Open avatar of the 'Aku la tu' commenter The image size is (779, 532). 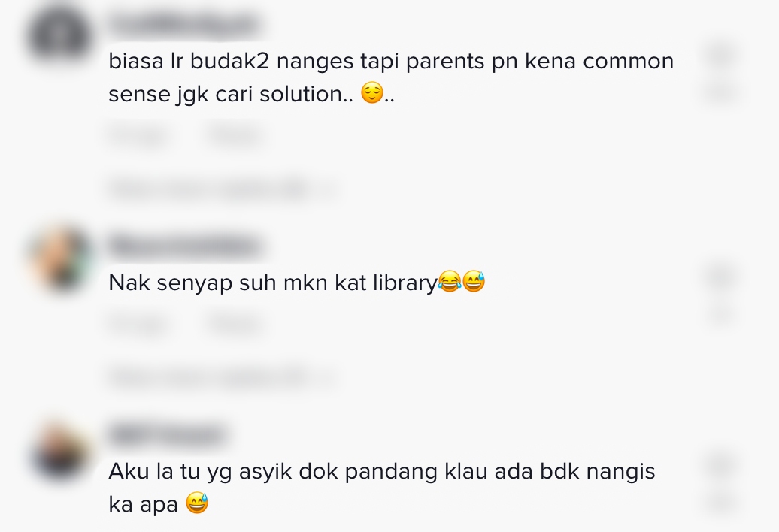[61, 452]
